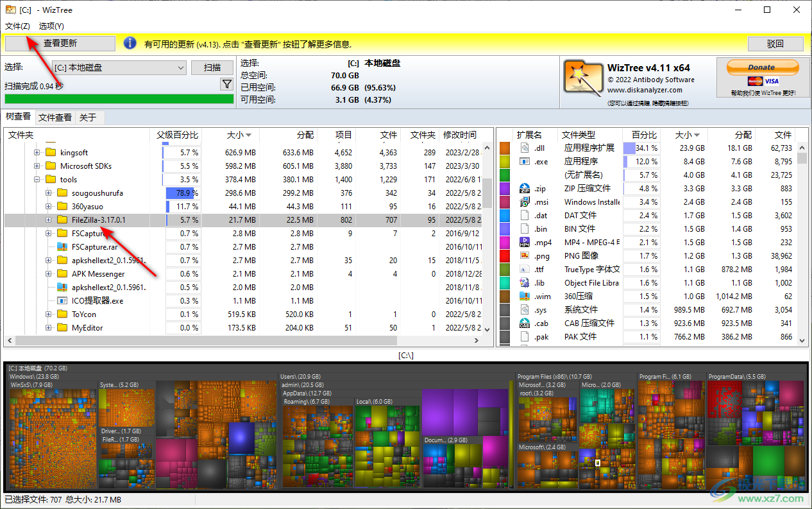Image resolution: width=812 pixels, height=509 pixels.
Task: Expand the MyEditor folder node
Action: [48, 328]
